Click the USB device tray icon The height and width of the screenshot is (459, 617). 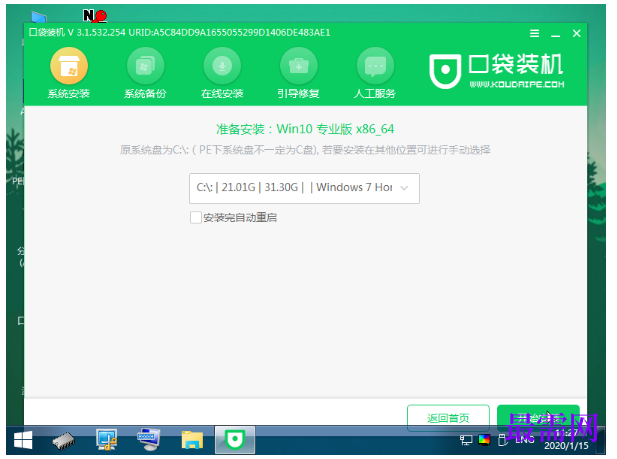pos(502,440)
